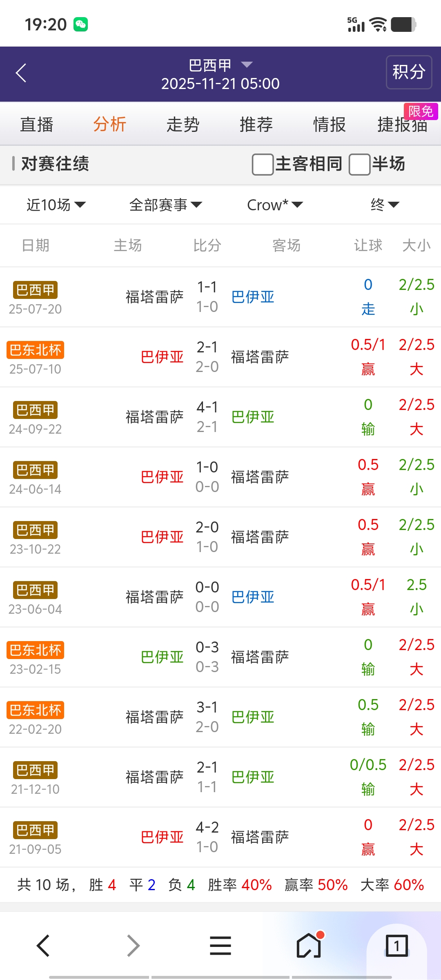Viewport: 441px width, 980px height.
Task: Tap the 限免 badge on 捷报猫
Action: (x=421, y=111)
